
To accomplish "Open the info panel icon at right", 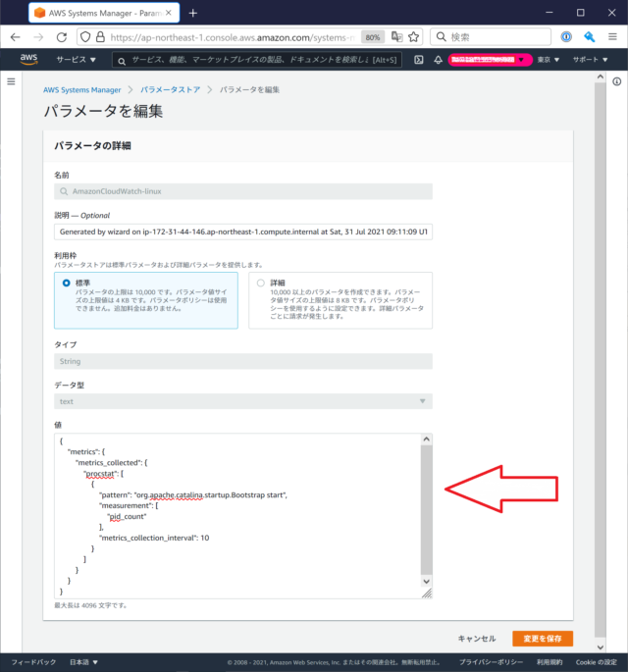I will [x=616, y=81].
